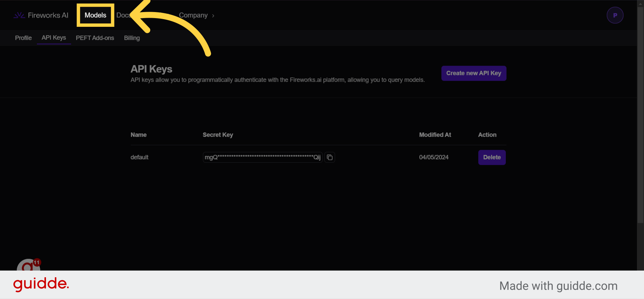Screen dimensions: 644x299
Task: Click the Modified At column header
Action: tap(435, 135)
